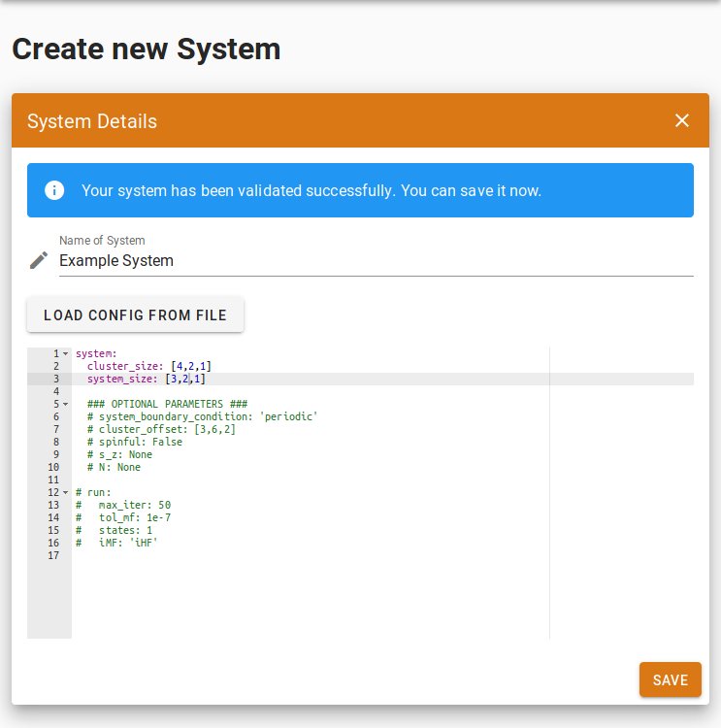
Task: Collapse the '# run:' block at line 12
Action: [66, 492]
